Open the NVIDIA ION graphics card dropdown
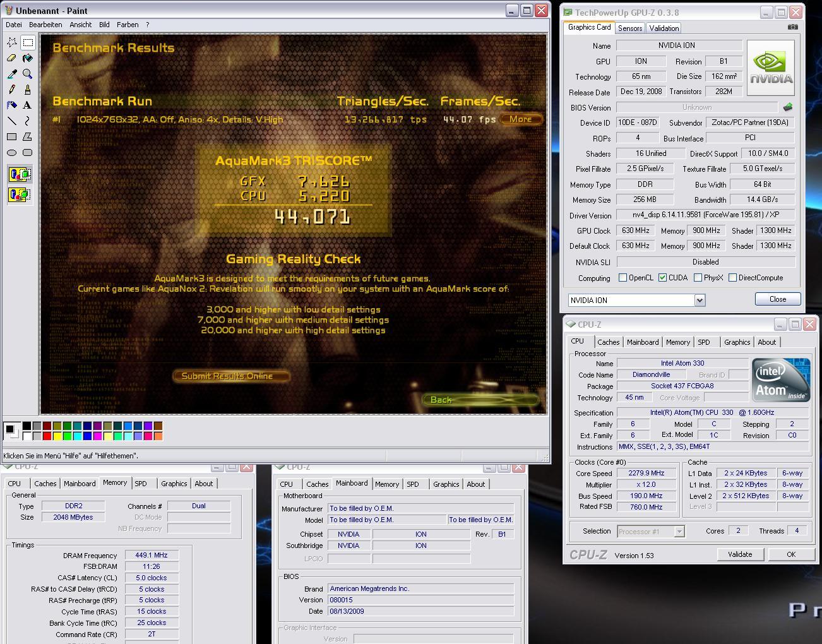 coord(700,301)
